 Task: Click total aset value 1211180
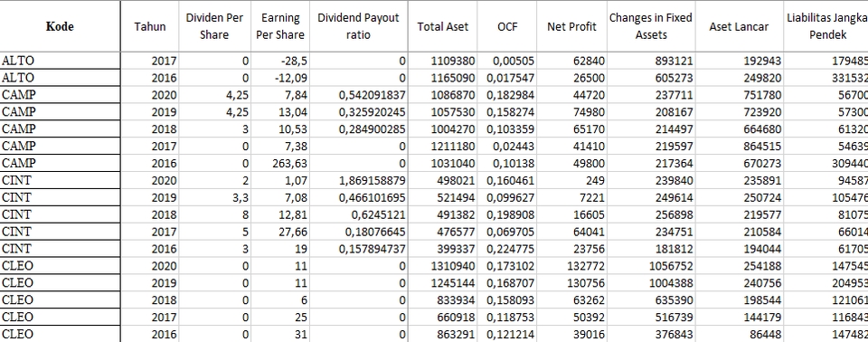point(443,147)
